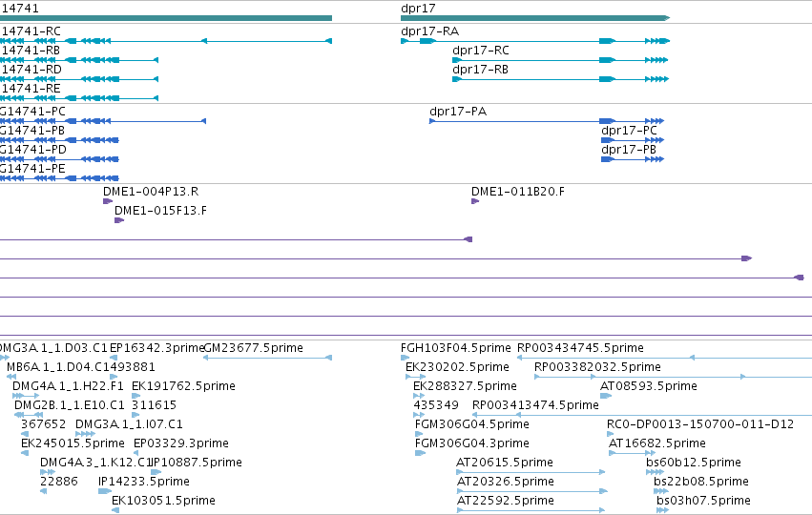Select the bs22b08.5prime EST label
Screen dimensions: 812x515
(x=701, y=483)
